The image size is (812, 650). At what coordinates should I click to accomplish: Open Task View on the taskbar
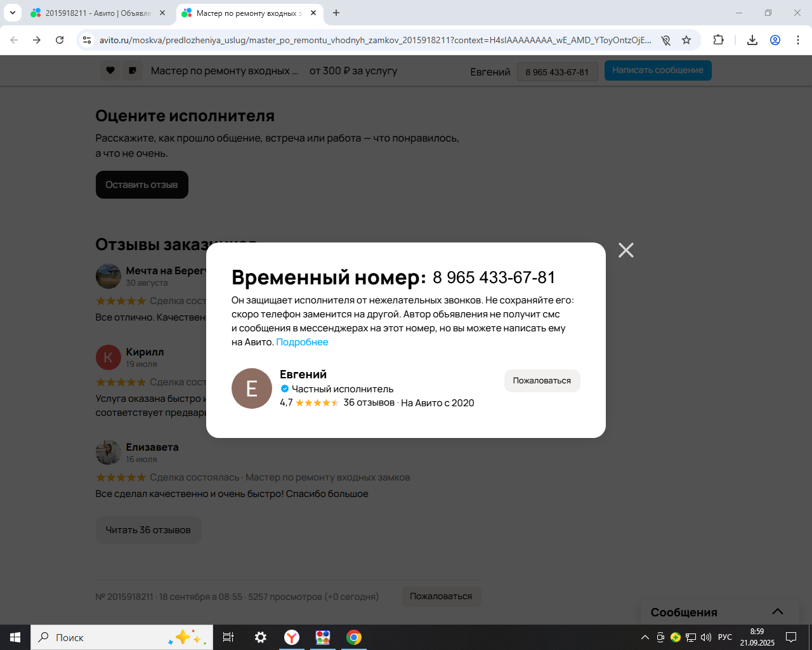(228, 637)
